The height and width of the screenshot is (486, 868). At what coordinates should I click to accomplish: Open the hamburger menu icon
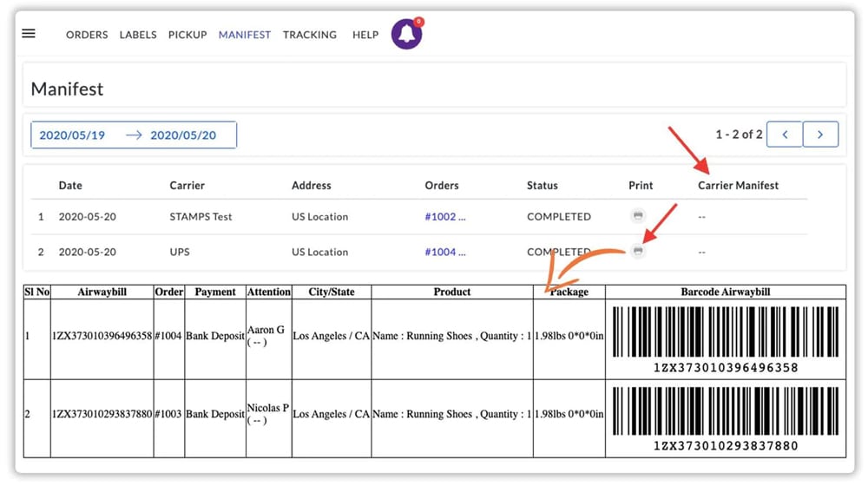click(29, 34)
